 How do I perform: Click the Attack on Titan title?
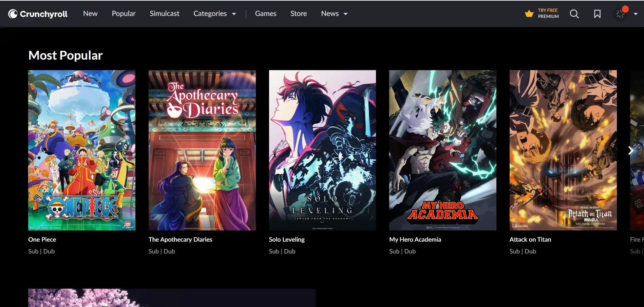pos(530,240)
